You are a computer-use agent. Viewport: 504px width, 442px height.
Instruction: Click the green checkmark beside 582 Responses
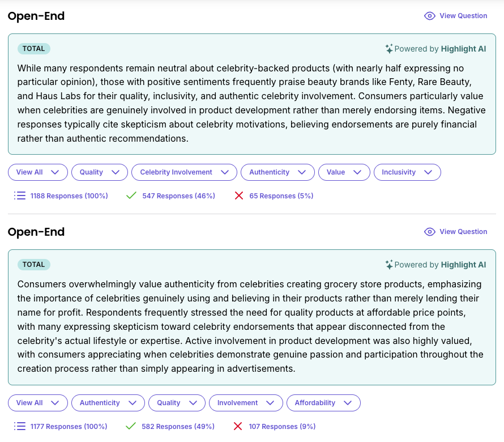(131, 427)
